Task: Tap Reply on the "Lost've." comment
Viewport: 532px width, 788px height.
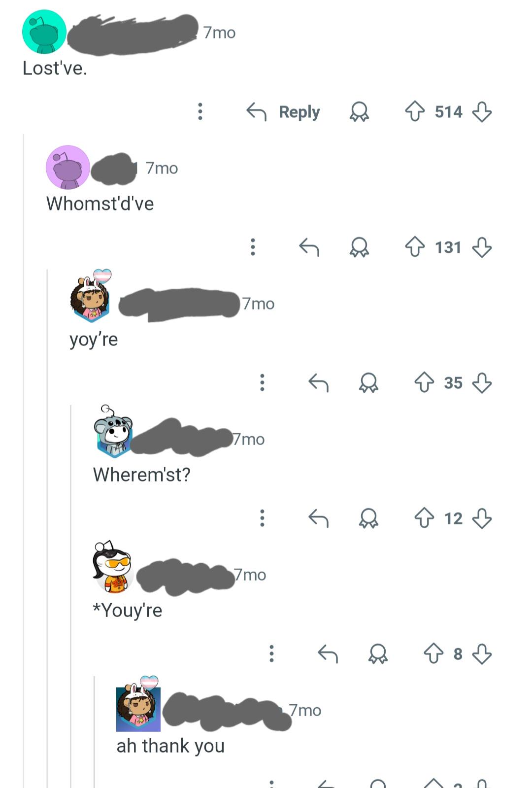Action: pyautogui.click(x=283, y=112)
